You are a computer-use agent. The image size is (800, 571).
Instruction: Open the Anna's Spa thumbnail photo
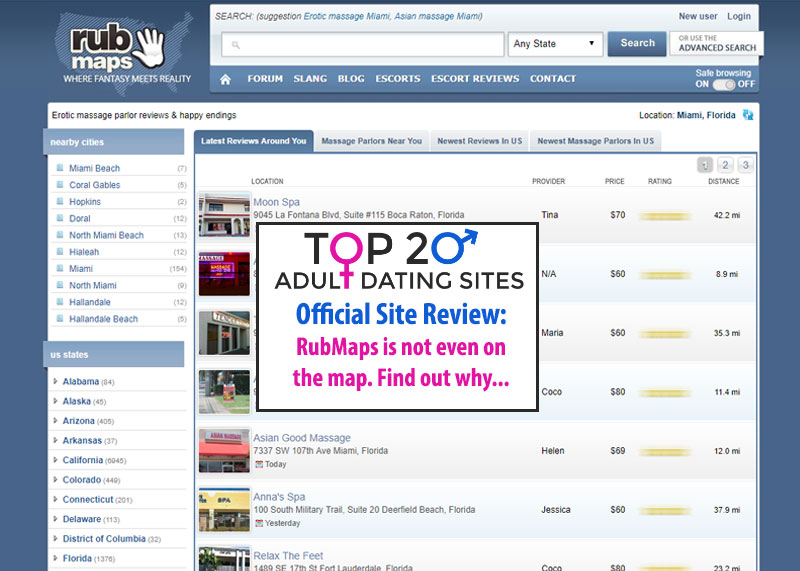tap(224, 509)
